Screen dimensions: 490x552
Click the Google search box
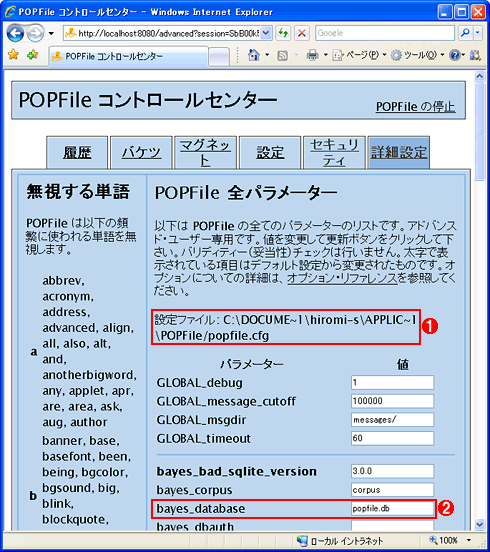(x=385, y=33)
